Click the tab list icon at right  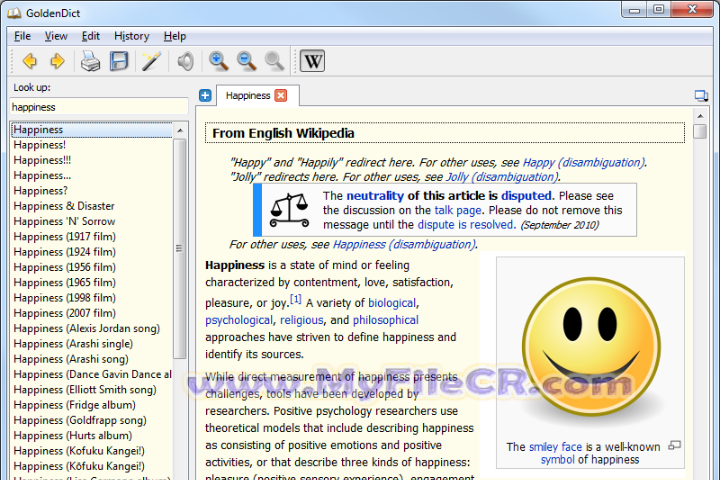(x=701, y=96)
